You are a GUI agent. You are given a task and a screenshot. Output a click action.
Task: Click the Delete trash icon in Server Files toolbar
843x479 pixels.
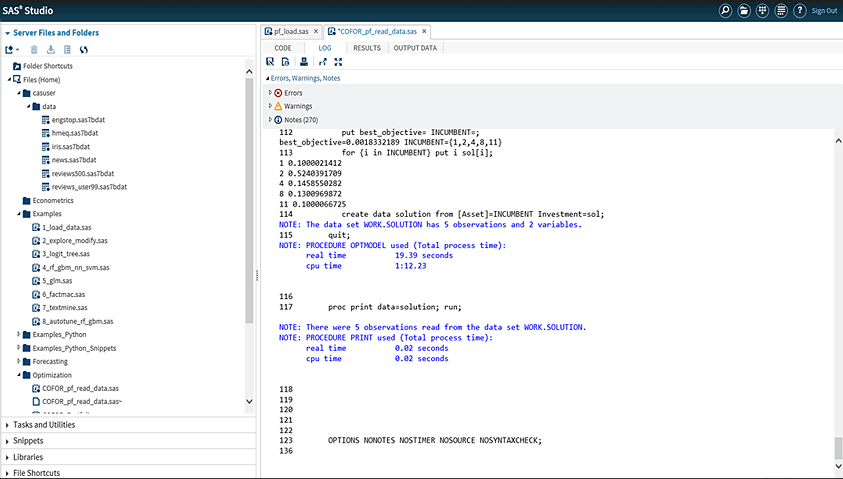pyautogui.click(x=34, y=49)
